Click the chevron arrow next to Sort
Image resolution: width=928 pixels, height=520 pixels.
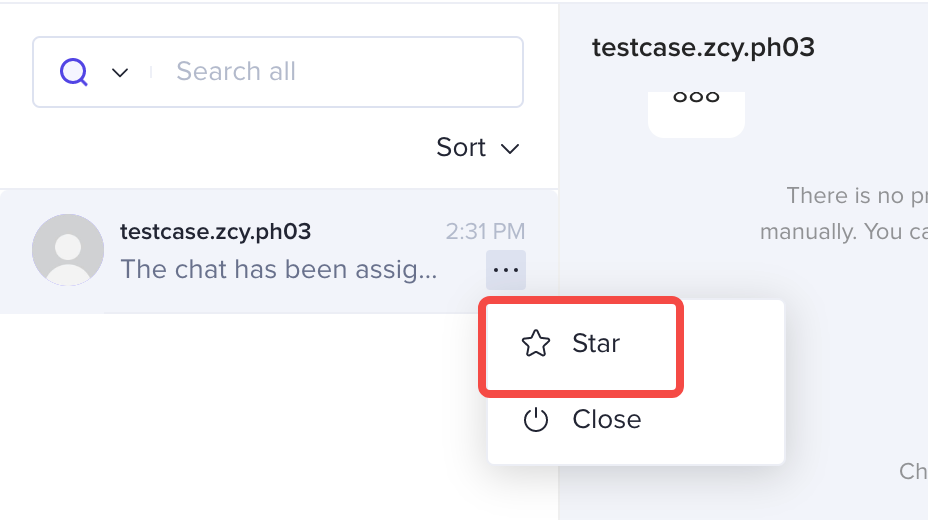[510, 149]
